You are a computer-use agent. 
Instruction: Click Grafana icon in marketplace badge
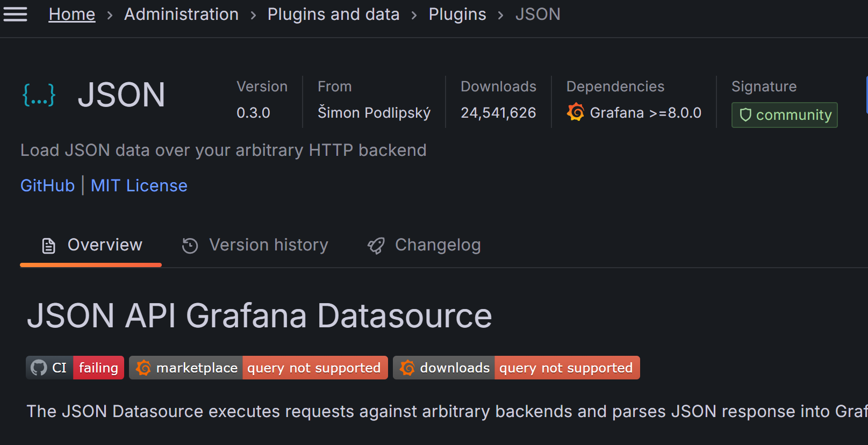pyautogui.click(x=144, y=368)
